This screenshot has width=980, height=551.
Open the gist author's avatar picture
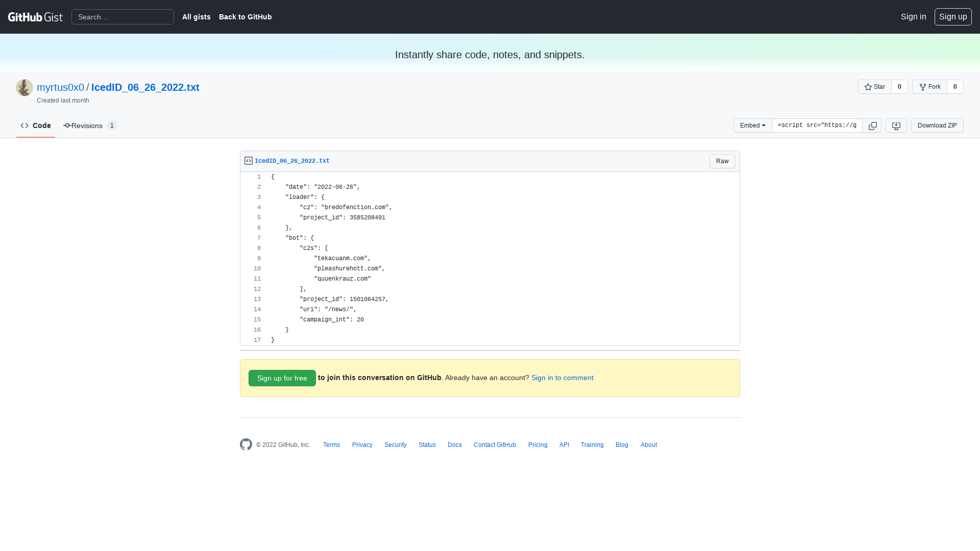[x=24, y=87]
